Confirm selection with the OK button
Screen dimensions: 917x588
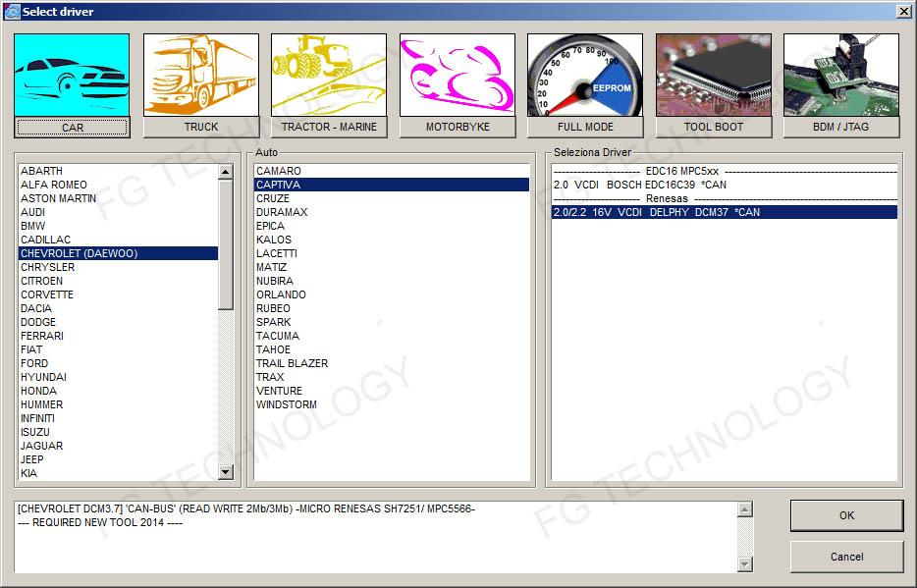[x=847, y=515]
